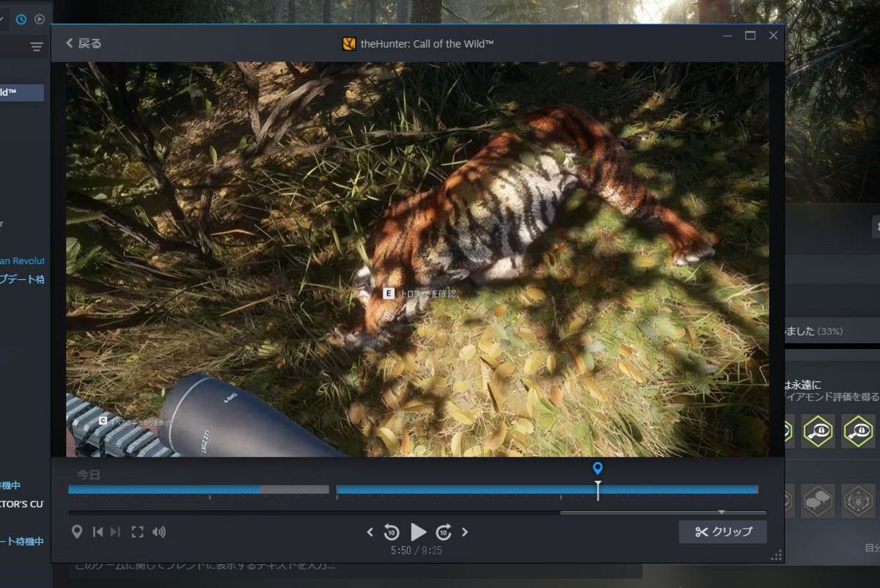Step to next frame with right chevron
880x588 pixels.
[465, 532]
